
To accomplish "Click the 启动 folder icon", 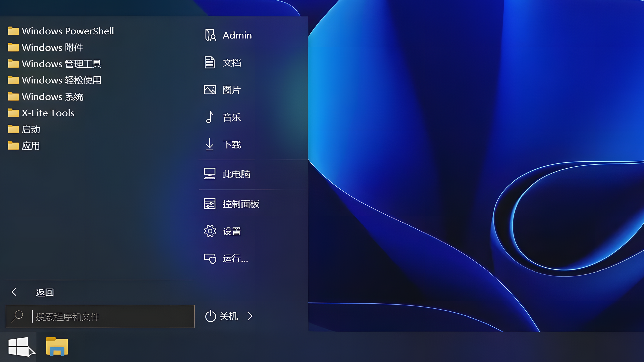I will pos(13,129).
